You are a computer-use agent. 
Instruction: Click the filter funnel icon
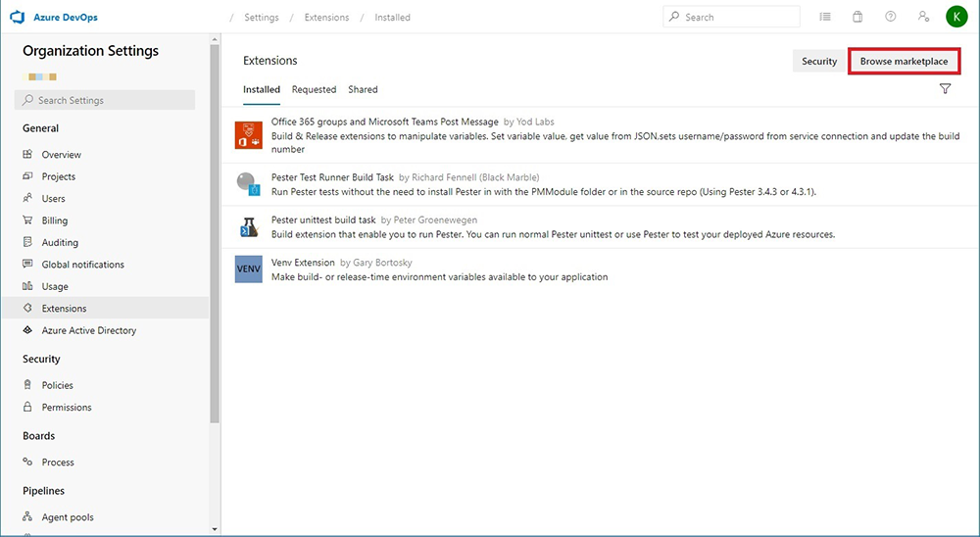(945, 89)
